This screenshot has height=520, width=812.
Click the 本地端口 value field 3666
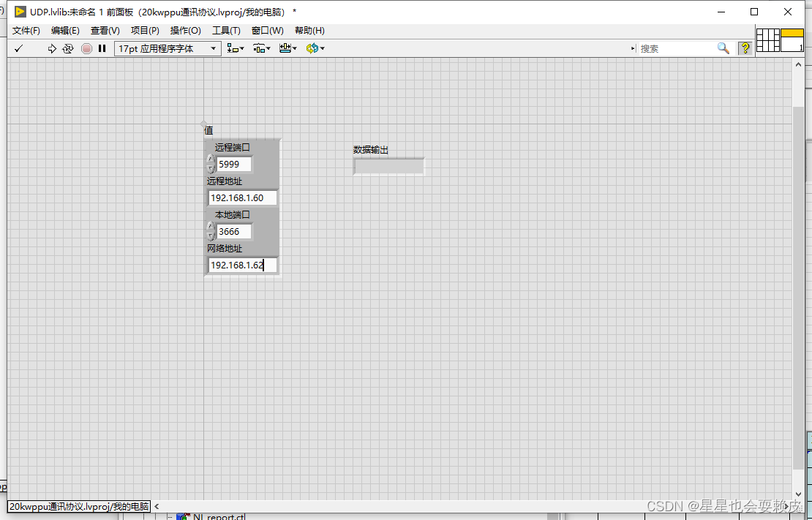(x=234, y=232)
